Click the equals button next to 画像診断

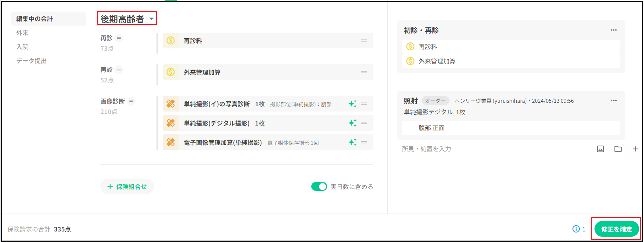pyautogui.click(x=131, y=101)
